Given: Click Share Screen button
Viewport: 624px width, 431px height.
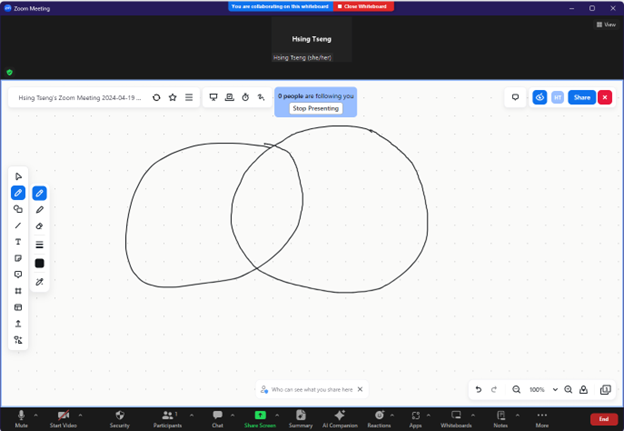Looking at the screenshot, I should pos(260,419).
